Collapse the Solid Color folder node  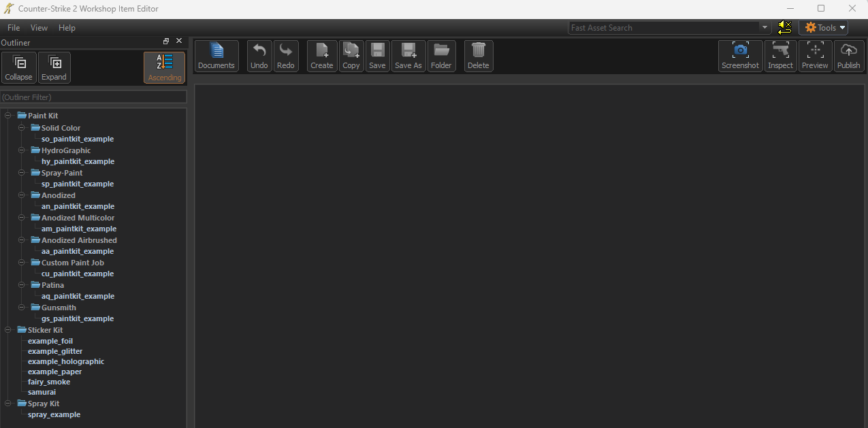point(22,128)
